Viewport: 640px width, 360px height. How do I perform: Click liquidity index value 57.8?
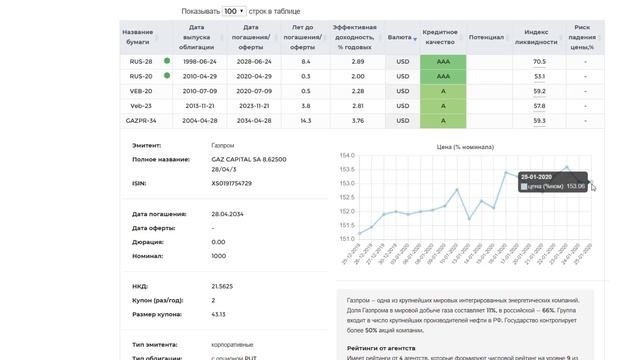(539, 106)
